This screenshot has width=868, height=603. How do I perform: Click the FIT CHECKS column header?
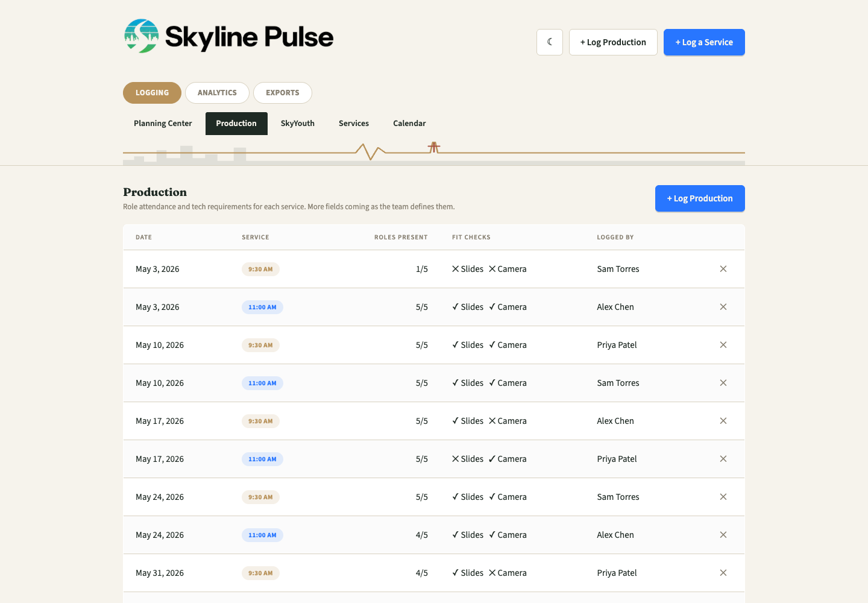tap(471, 238)
